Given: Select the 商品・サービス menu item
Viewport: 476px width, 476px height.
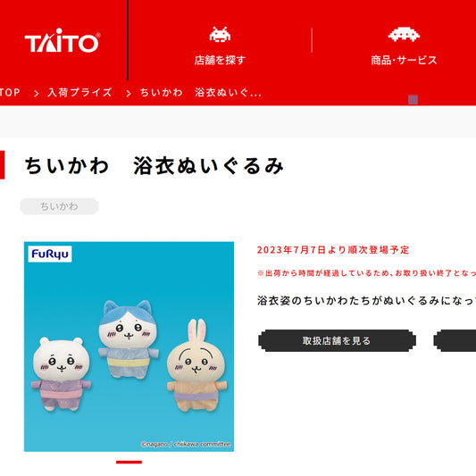Looking at the screenshot, I should coord(404,60).
